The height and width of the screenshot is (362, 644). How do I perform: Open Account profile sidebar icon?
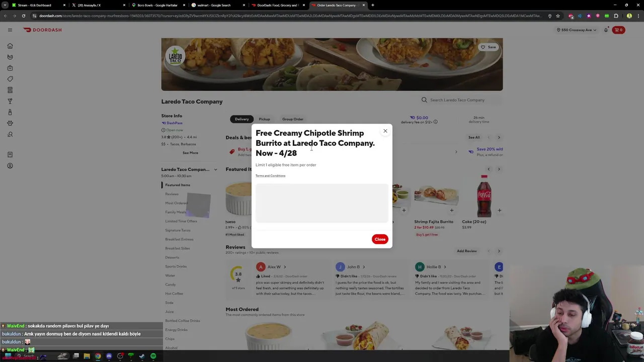point(10,166)
